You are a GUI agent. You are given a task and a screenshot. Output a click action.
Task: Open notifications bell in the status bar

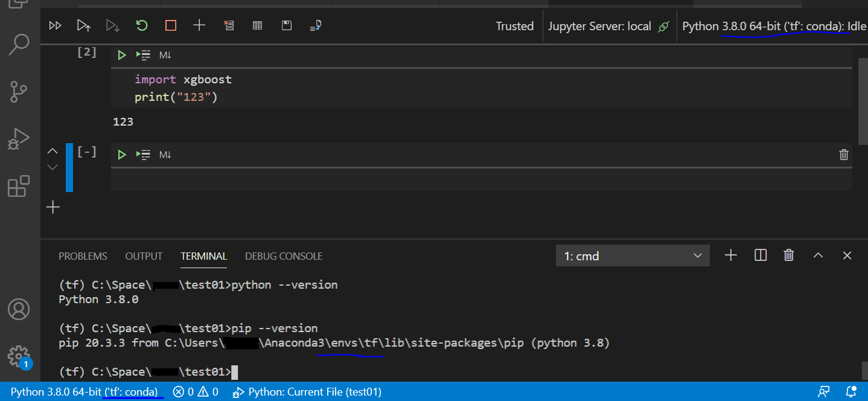(x=851, y=391)
